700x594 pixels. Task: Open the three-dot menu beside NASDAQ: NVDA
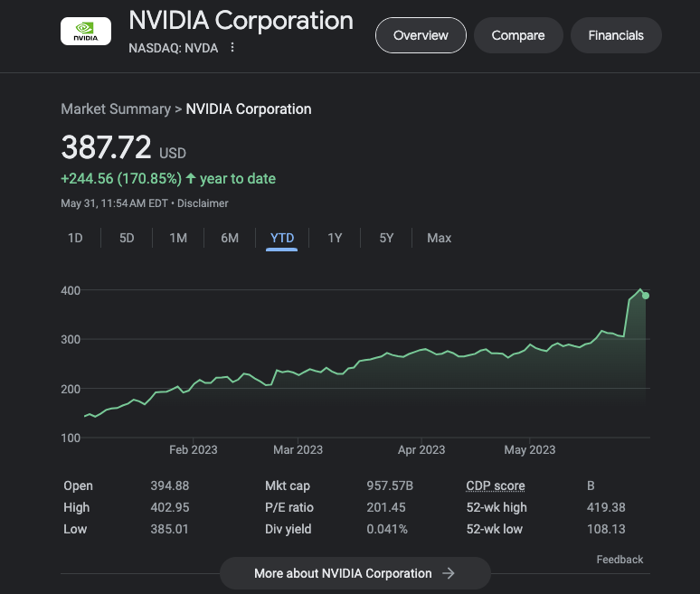(232, 48)
